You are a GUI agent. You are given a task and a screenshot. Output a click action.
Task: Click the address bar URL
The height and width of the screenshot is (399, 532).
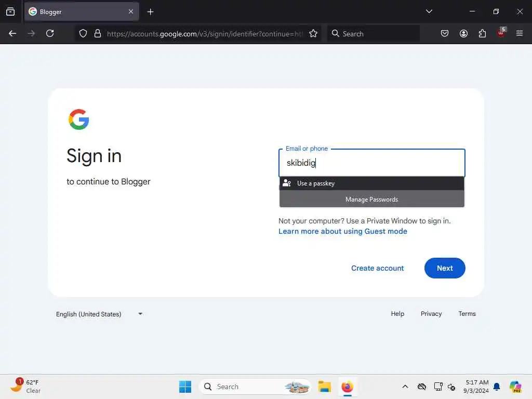(205, 34)
